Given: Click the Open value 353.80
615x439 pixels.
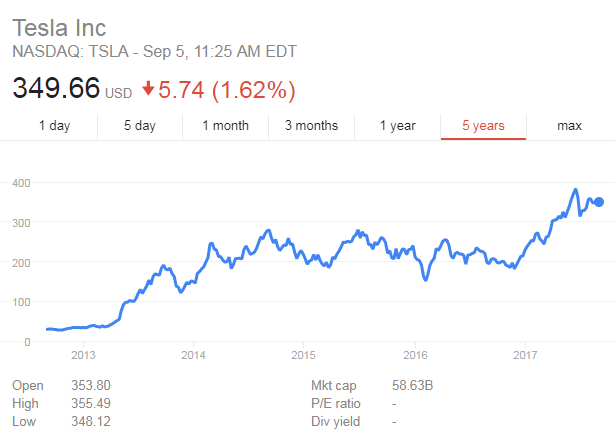Looking at the screenshot, I should tap(91, 385).
